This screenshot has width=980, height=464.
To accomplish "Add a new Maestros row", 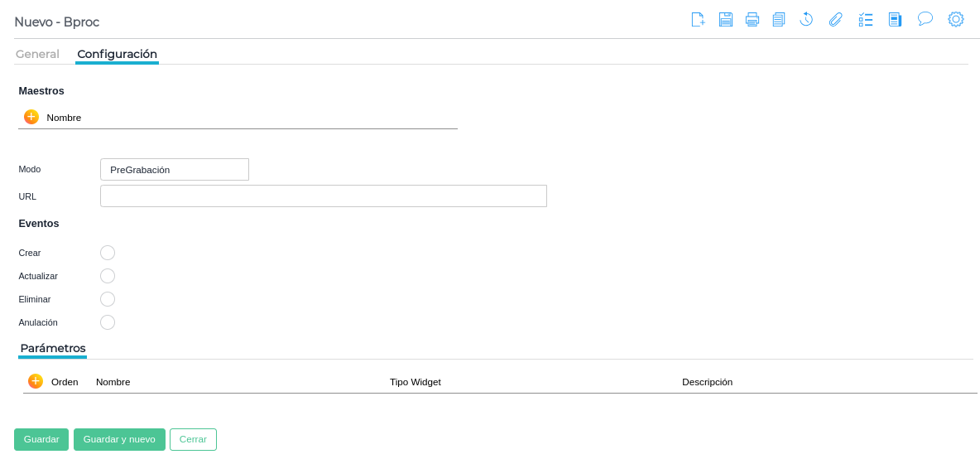I will (x=31, y=117).
